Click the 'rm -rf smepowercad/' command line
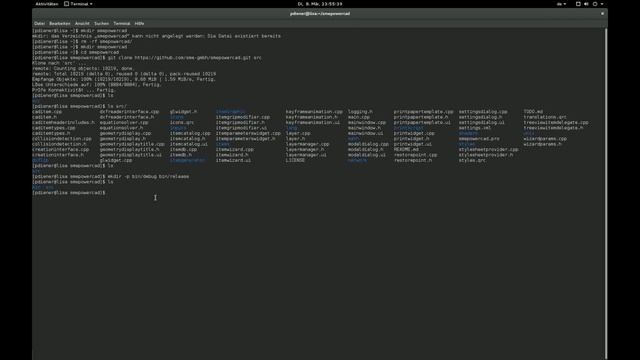Image resolution: width=640 pixels, height=360 pixels. pos(82,41)
